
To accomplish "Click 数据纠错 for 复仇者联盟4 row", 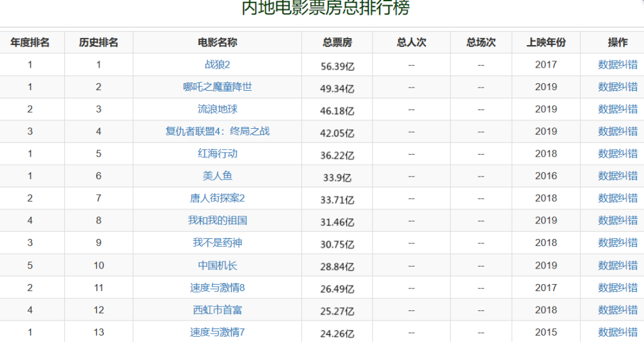I will click(x=618, y=131).
